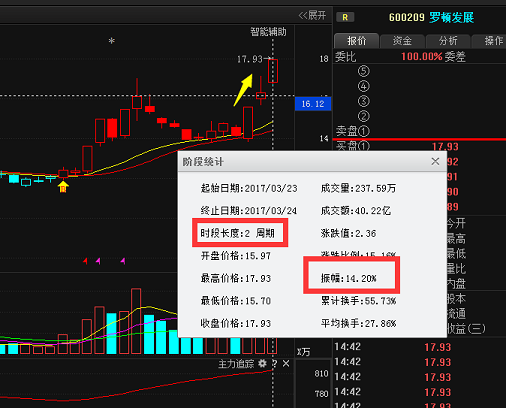
Task: Click the 最低价格:15.70 entry
Action: click(x=236, y=301)
